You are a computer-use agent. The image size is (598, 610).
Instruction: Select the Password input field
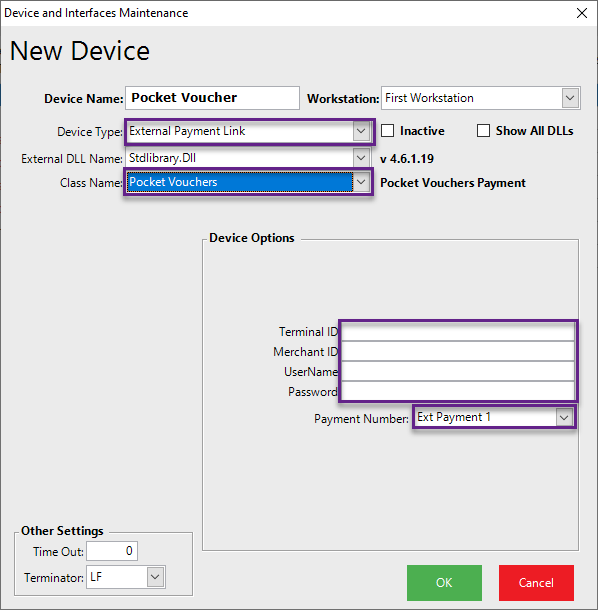(x=458, y=391)
